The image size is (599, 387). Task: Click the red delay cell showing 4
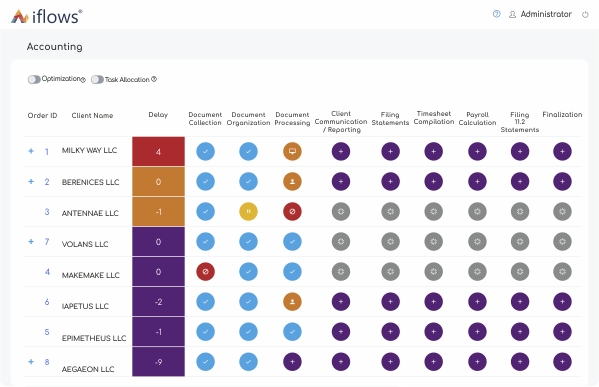pyautogui.click(x=159, y=151)
